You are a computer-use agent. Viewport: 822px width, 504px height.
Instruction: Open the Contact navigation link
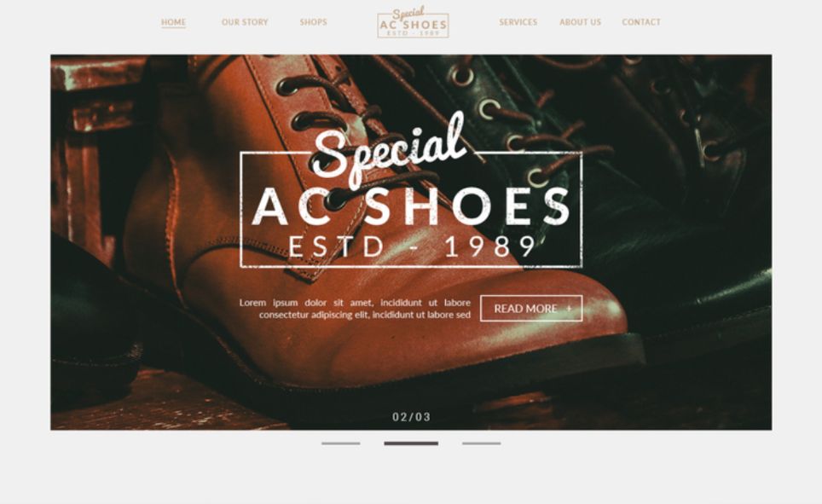[x=641, y=22]
